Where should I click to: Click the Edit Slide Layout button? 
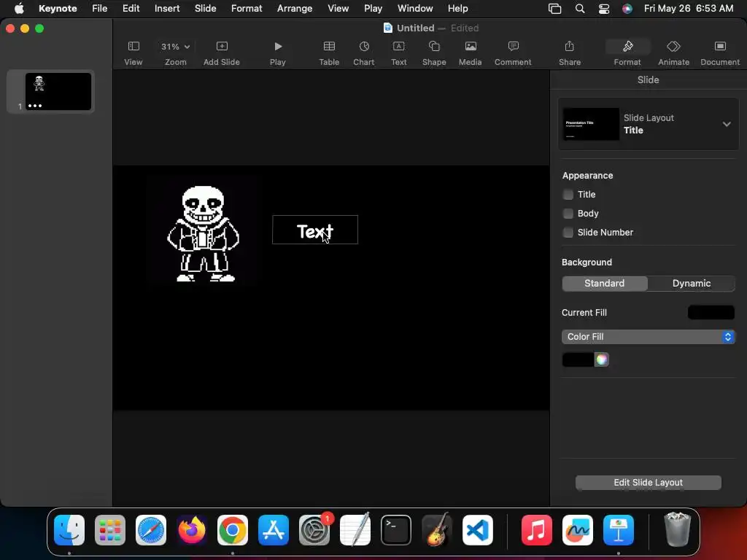tap(648, 483)
